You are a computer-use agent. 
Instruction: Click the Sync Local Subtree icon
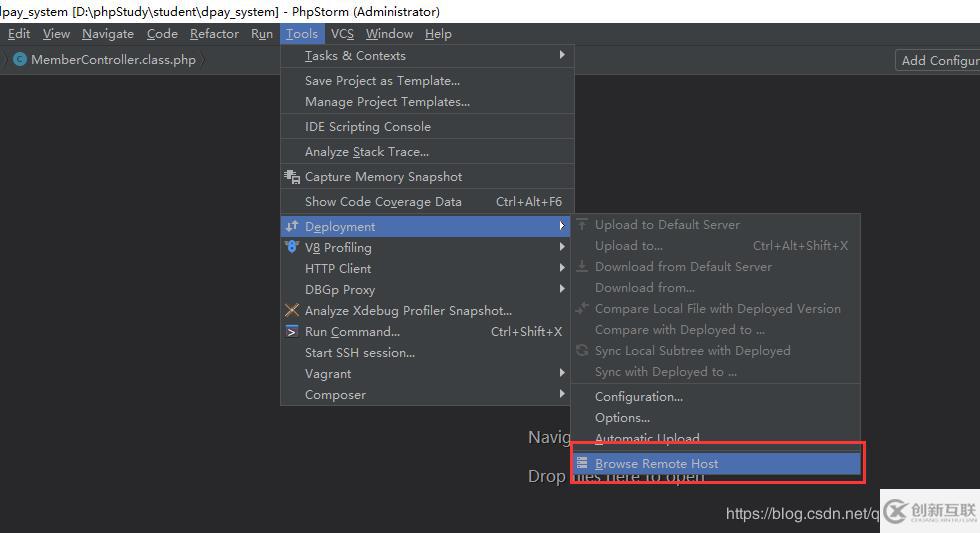582,350
